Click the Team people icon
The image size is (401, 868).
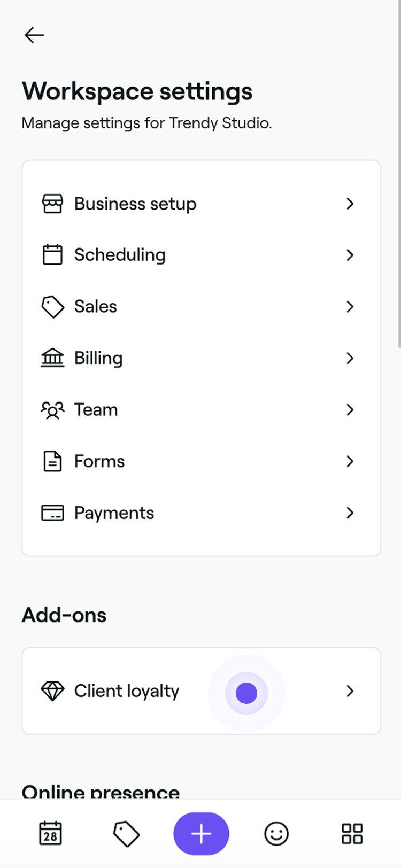52,410
